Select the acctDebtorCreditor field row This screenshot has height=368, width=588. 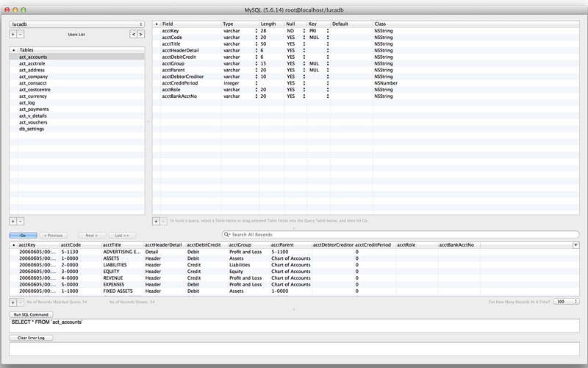click(x=365, y=77)
